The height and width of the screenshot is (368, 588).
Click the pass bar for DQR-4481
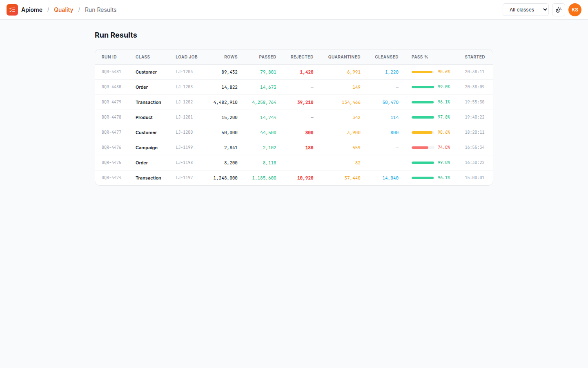coord(423,72)
